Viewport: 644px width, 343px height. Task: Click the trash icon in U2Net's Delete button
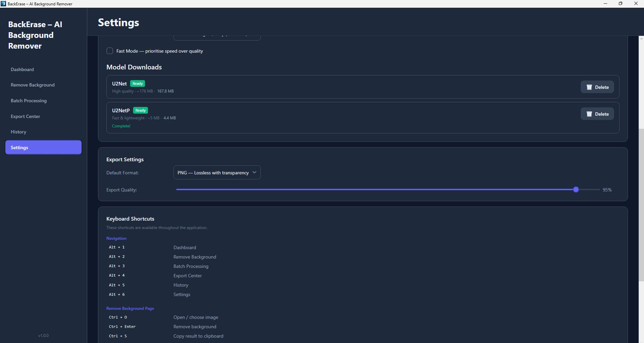click(x=589, y=87)
